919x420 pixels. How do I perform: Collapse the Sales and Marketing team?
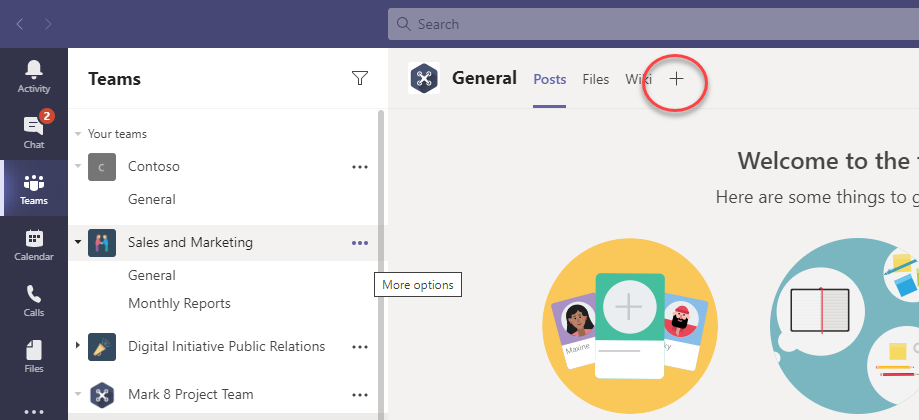pyautogui.click(x=78, y=242)
